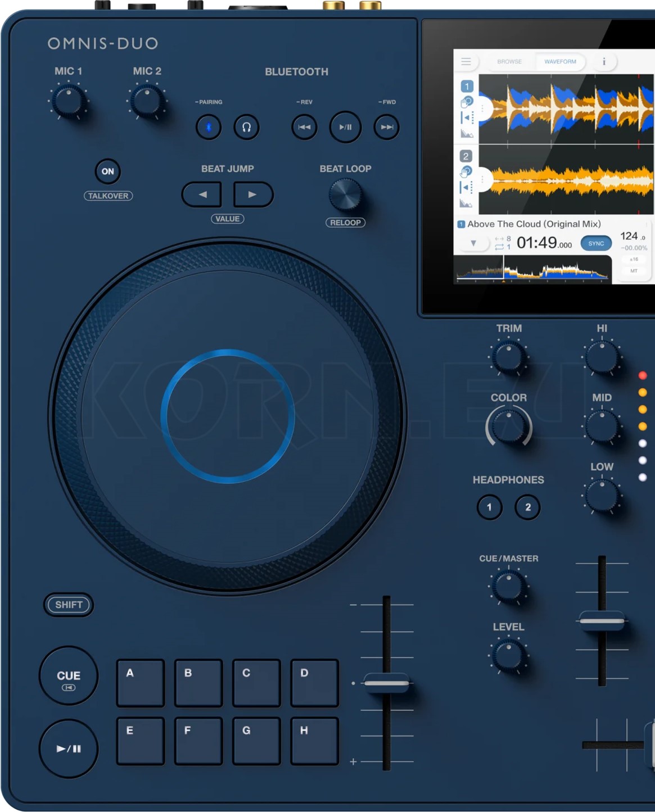Open the dropdown arrow below the track title
The image size is (655, 812).
click(x=473, y=243)
